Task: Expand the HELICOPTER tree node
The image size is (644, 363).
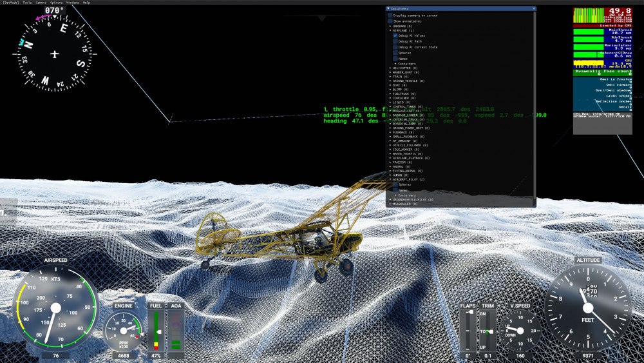Action: click(390, 68)
